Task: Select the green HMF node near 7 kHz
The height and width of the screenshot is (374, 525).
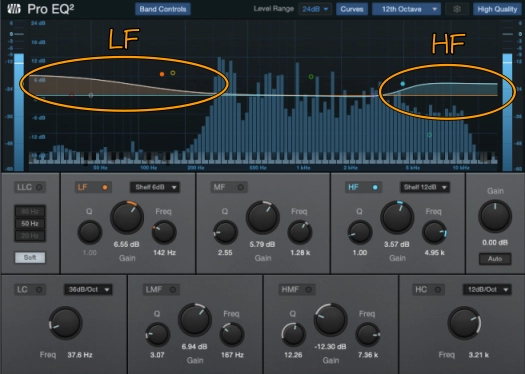Action: [x=430, y=135]
